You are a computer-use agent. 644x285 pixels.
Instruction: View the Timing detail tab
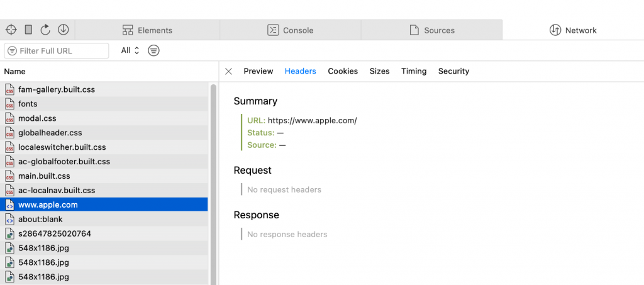414,71
